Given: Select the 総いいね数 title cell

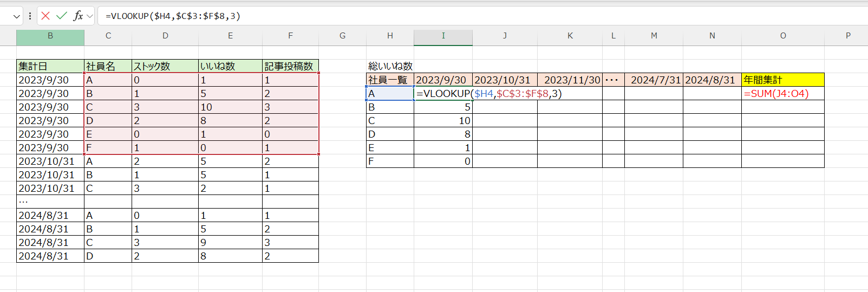Looking at the screenshot, I should pyautogui.click(x=390, y=66).
